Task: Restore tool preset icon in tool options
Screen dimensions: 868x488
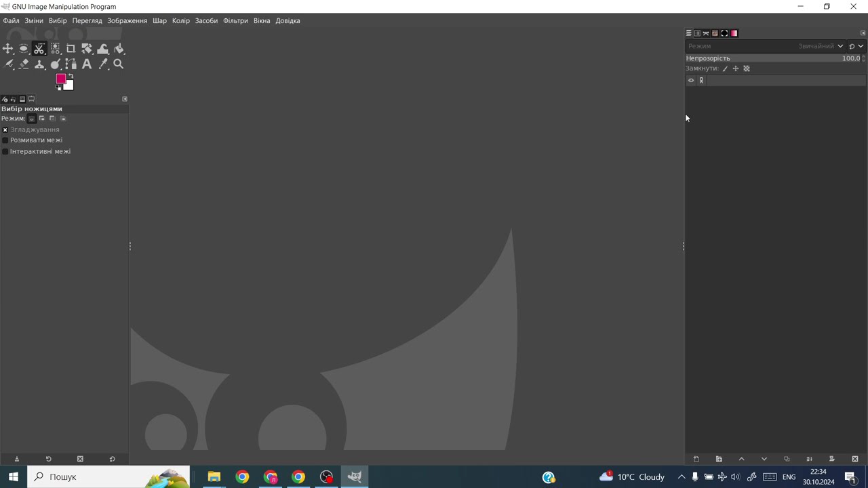Action: tap(48, 459)
